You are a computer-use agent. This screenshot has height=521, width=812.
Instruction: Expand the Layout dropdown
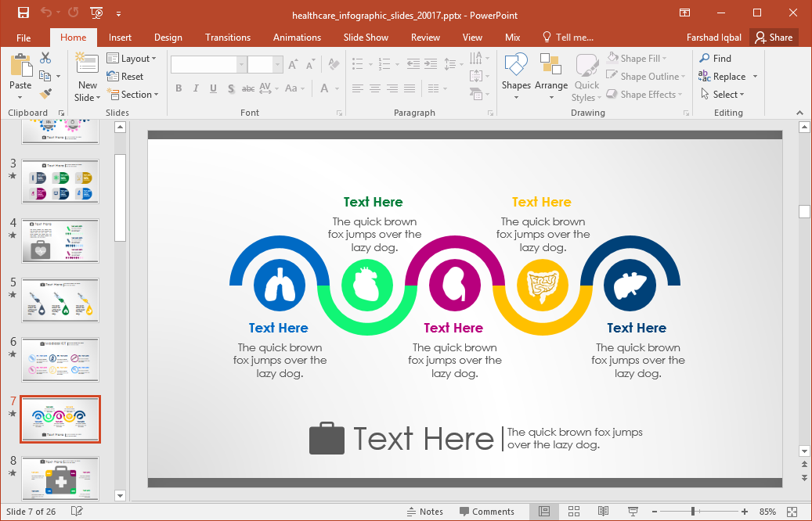pyautogui.click(x=132, y=59)
